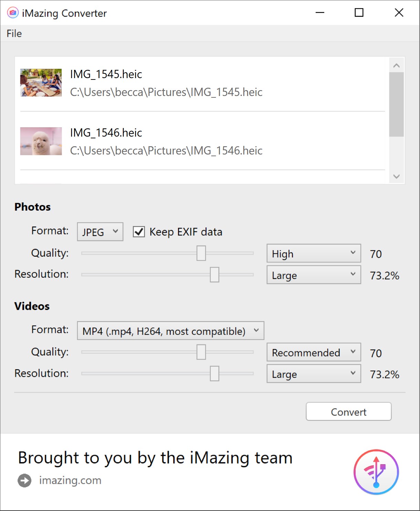Open the video Format dropdown showing MP4
Image resolution: width=420 pixels, height=511 pixels.
(x=170, y=330)
